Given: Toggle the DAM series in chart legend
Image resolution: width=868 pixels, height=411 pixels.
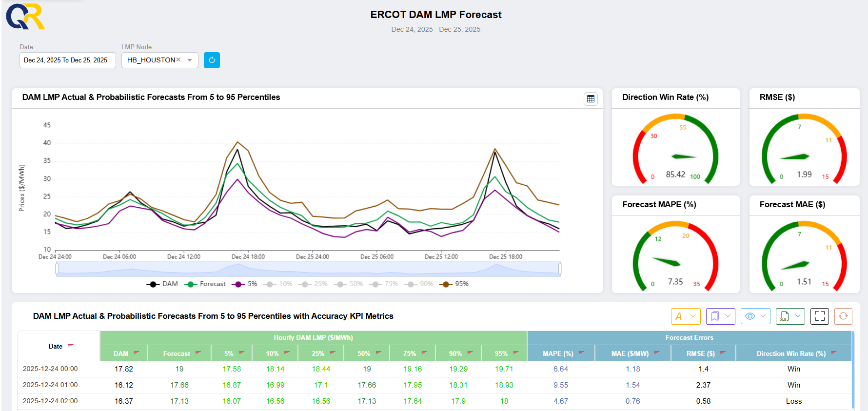Looking at the screenshot, I should click(162, 284).
